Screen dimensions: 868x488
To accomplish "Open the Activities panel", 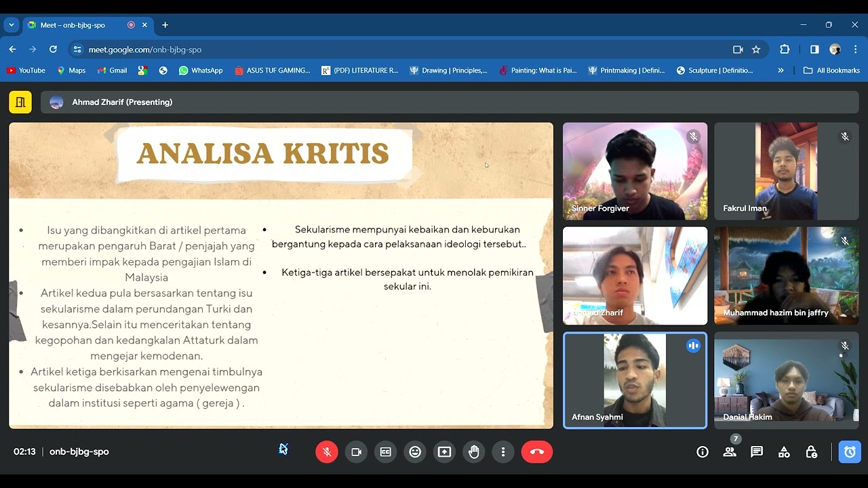I will point(784,452).
